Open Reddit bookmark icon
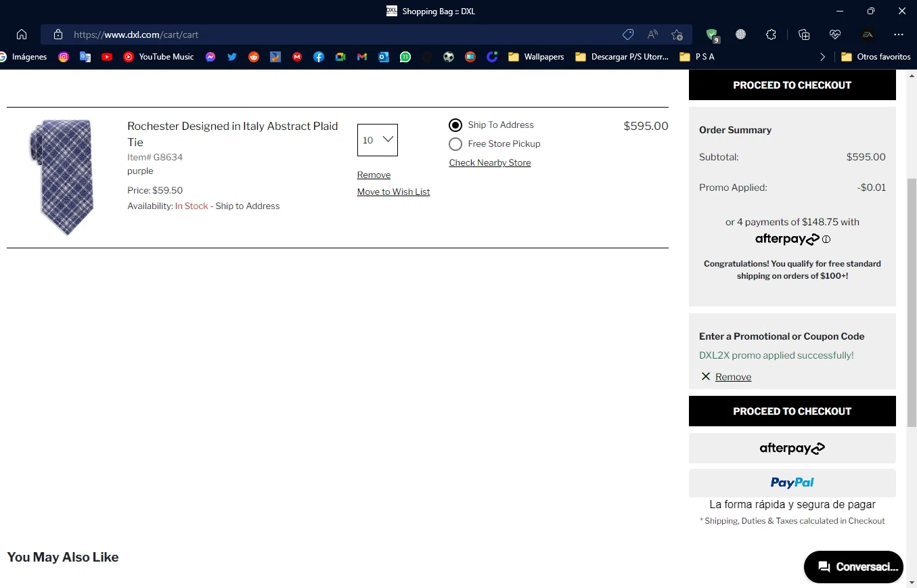 coord(254,57)
